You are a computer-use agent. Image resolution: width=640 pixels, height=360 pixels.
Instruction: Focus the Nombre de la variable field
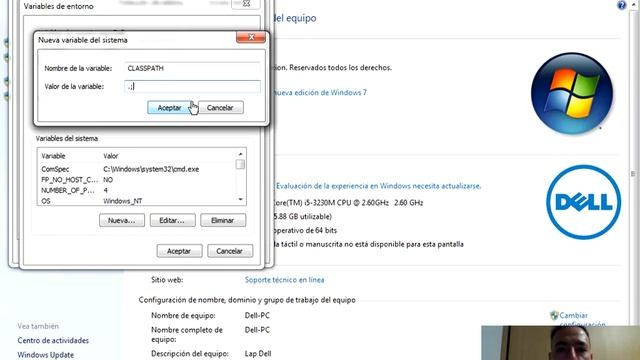point(192,68)
